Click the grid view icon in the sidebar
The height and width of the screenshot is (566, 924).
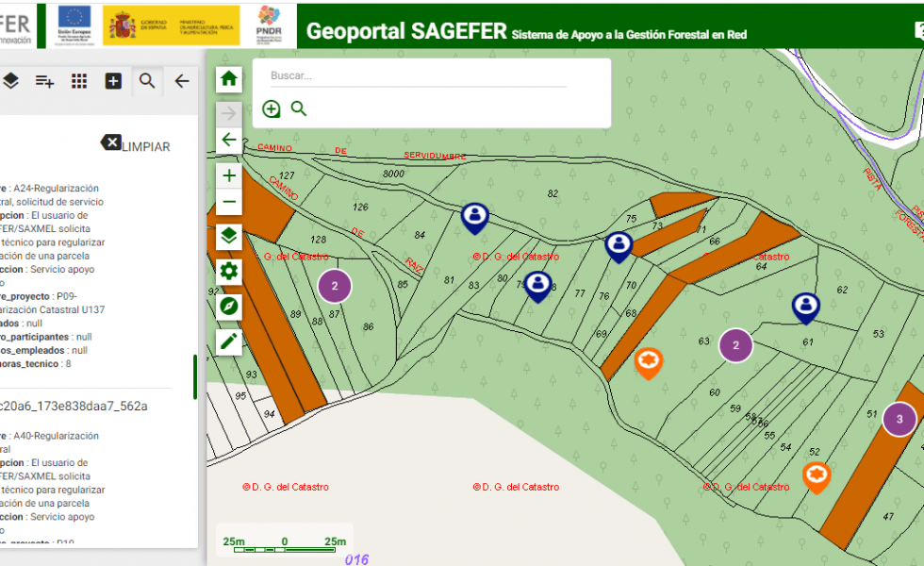click(x=79, y=81)
